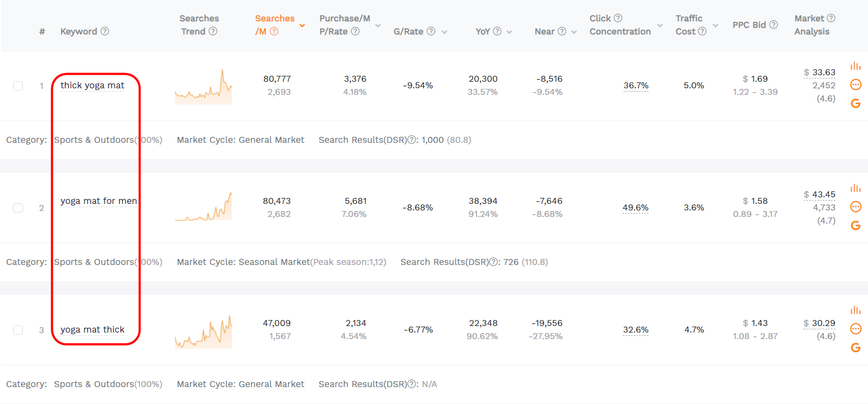Click the Purchase/M P/Rate column header
868x404 pixels.
(x=344, y=25)
